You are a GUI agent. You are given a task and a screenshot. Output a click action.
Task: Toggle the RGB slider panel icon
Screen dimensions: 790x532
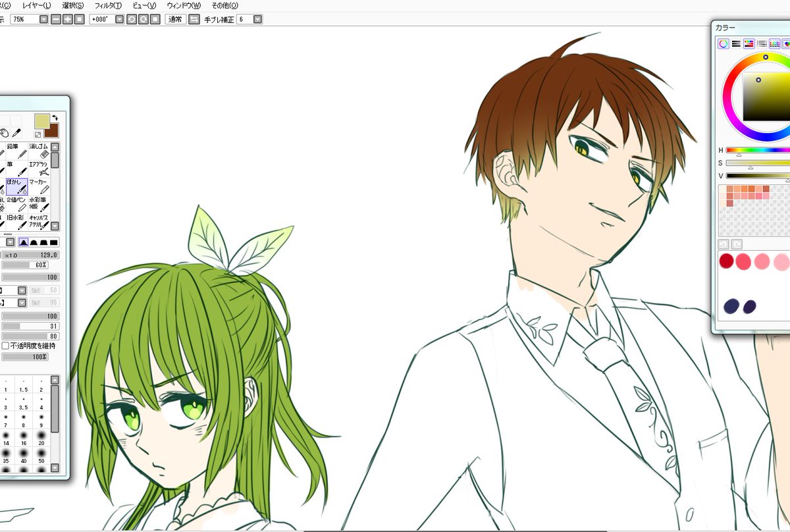(x=736, y=43)
